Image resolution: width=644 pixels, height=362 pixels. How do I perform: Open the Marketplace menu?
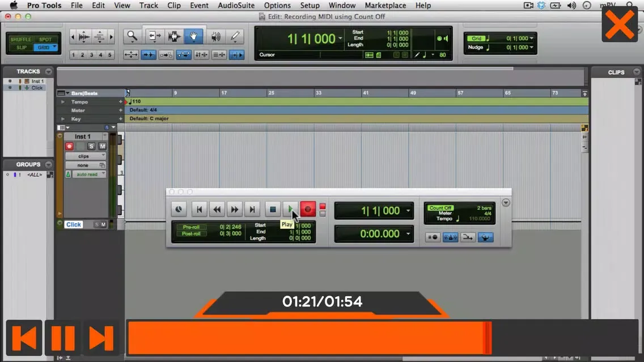385,5
